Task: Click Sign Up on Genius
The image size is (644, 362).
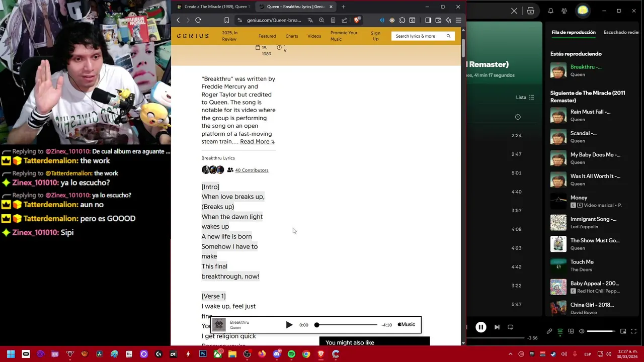Action: (375, 36)
